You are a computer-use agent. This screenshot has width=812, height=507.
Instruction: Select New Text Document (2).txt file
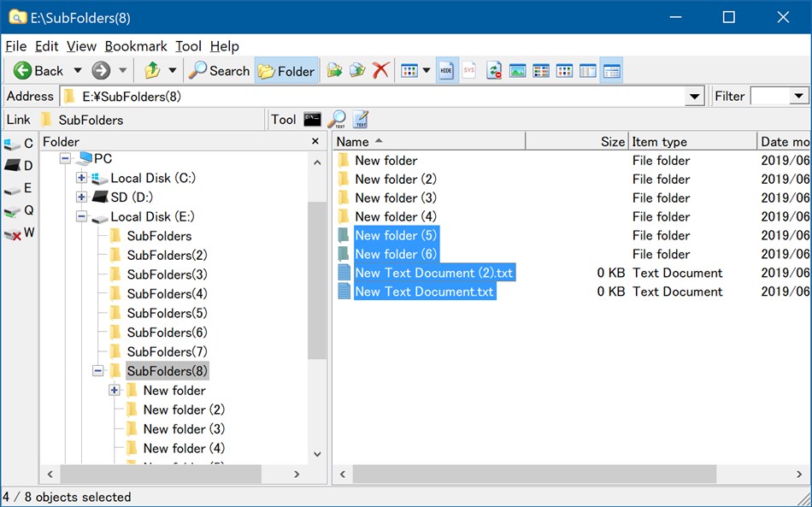point(433,273)
